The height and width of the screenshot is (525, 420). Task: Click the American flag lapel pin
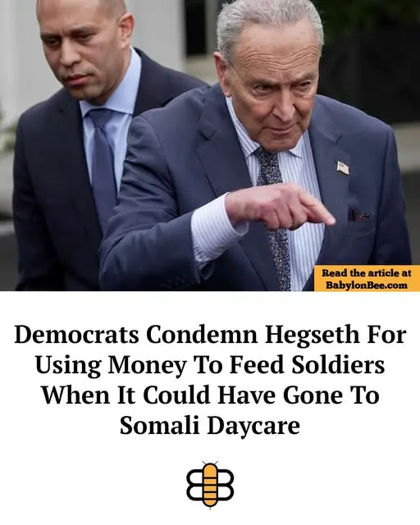pos(343,167)
